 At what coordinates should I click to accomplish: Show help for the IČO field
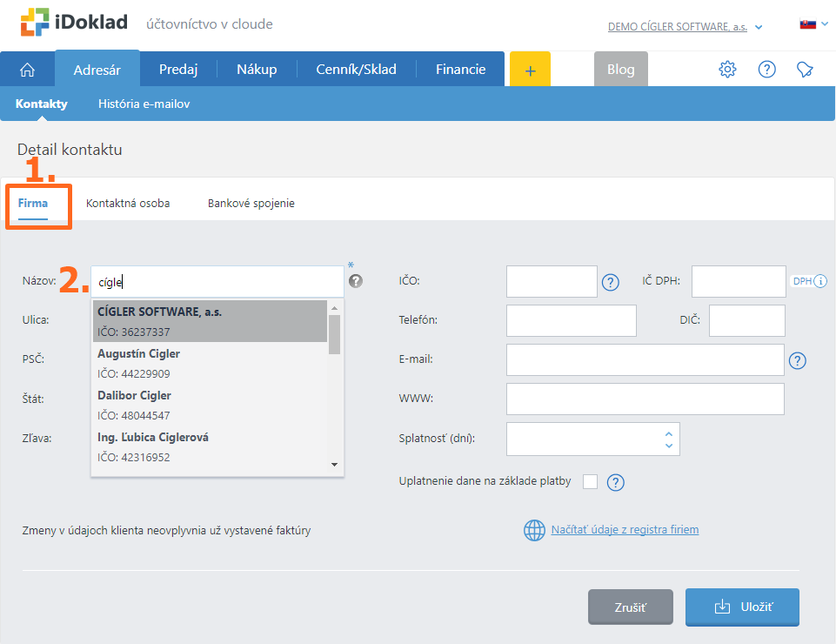611,282
